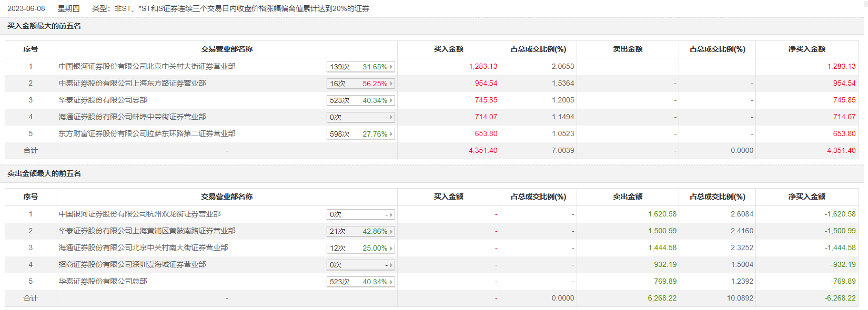Image resolution: width=868 pixels, height=310 pixels.
Task: Click sell amount 769.89 in 卖出金额 column
Action: pos(665,281)
